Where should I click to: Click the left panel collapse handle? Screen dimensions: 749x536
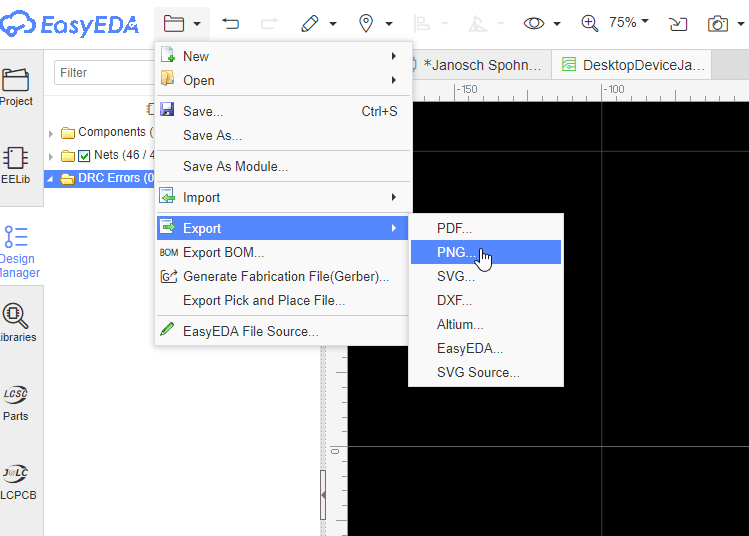(323, 495)
